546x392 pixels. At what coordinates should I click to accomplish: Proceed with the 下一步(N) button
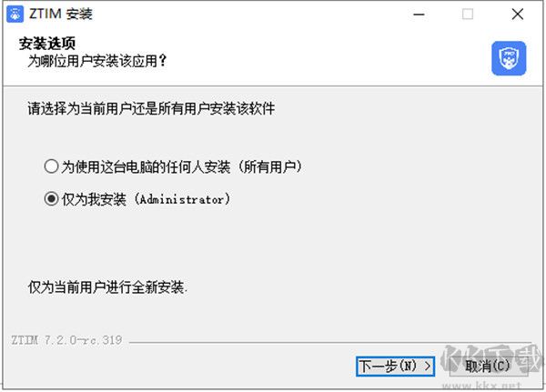395,367
